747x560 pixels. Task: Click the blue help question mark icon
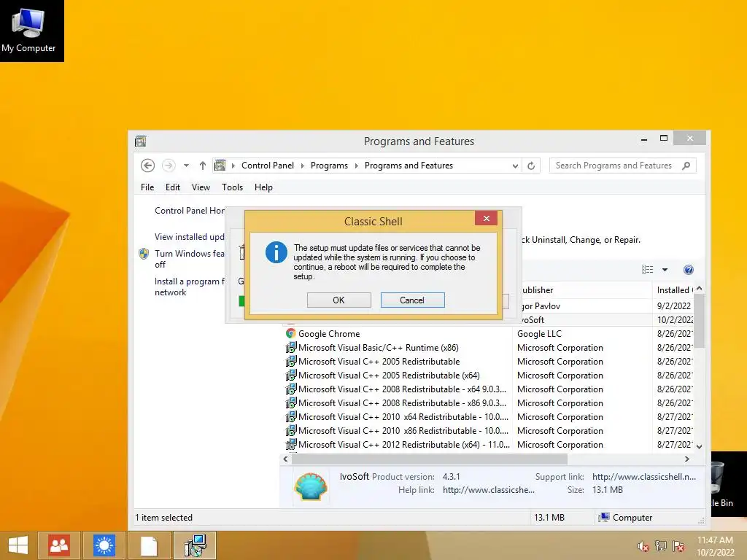(x=688, y=270)
